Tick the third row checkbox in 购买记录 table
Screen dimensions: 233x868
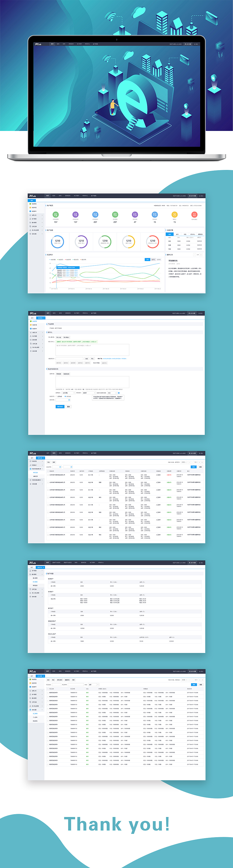pos(48,489)
